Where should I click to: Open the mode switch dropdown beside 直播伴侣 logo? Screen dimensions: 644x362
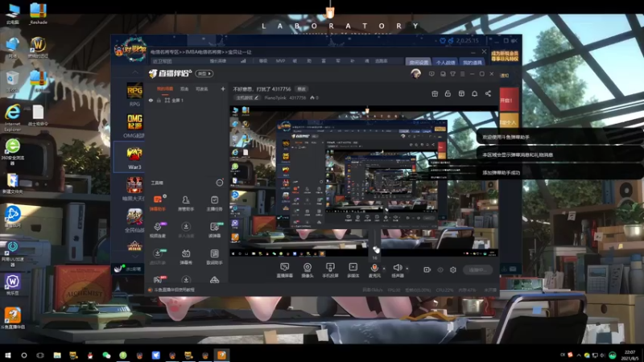pyautogui.click(x=204, y=73)
